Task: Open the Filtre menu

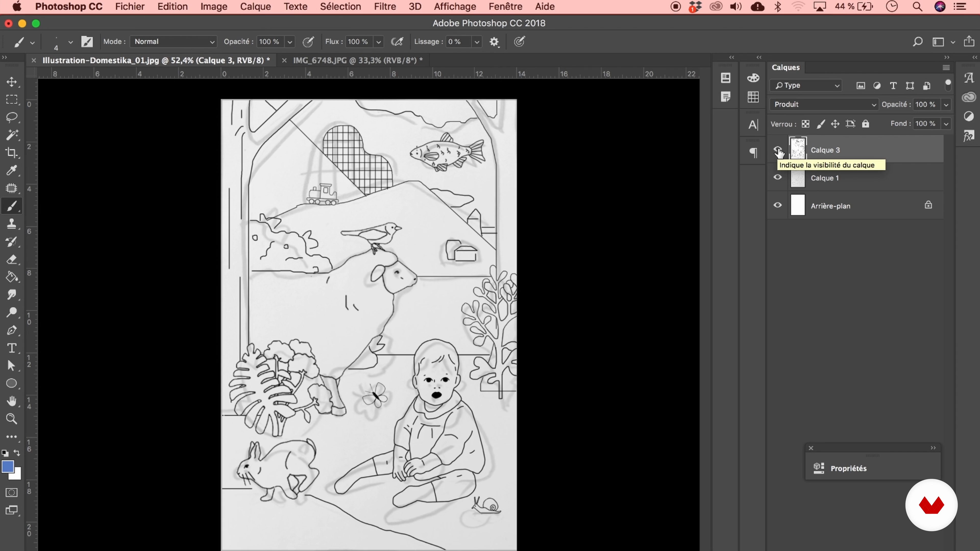Action: tap(385, 6)
